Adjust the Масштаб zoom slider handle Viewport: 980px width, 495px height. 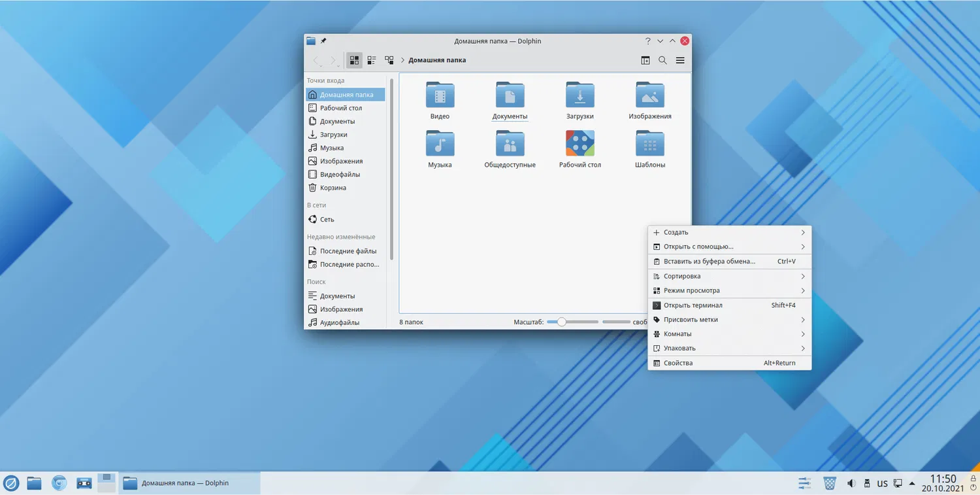pos(561,322)
